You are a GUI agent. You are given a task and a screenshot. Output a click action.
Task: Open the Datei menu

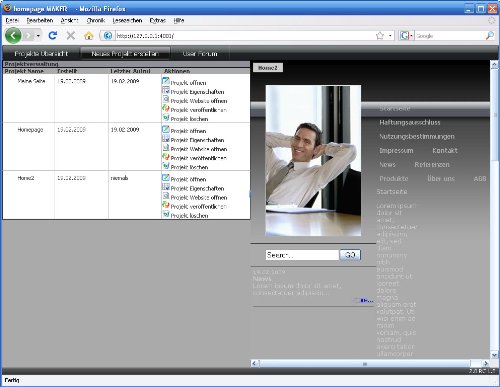tap(12, 21)
